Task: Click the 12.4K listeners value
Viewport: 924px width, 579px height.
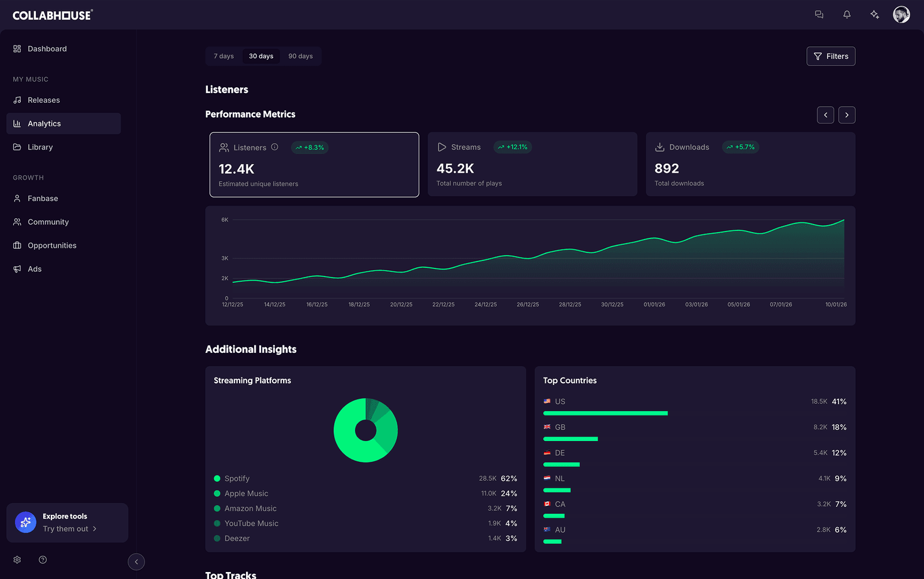Action: pyautogui.click(x=237, y=169)
